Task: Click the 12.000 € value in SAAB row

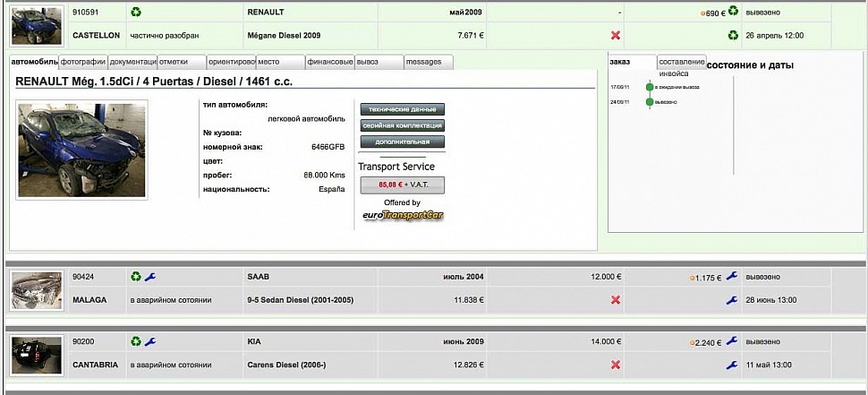Action: 606,277
